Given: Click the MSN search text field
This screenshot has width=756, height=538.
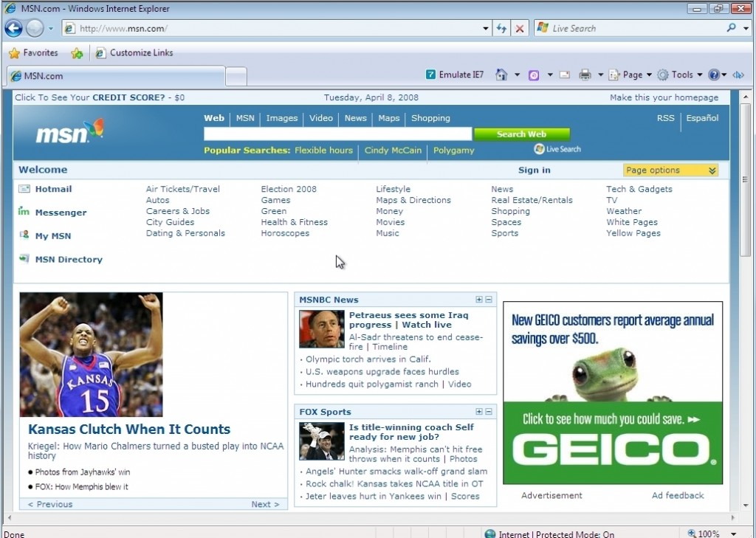Looking at the screenshot, I should [x=337, y=134].
